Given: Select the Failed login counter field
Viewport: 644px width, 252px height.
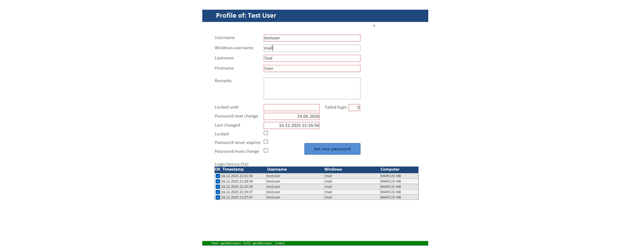Looking at the screenshot, I should click(x=354, y=108).
